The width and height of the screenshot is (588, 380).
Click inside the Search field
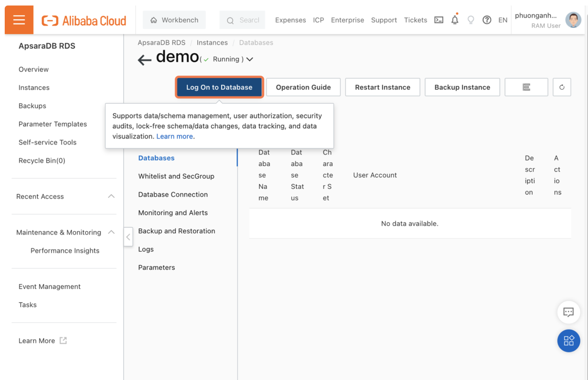click(246, 20)
